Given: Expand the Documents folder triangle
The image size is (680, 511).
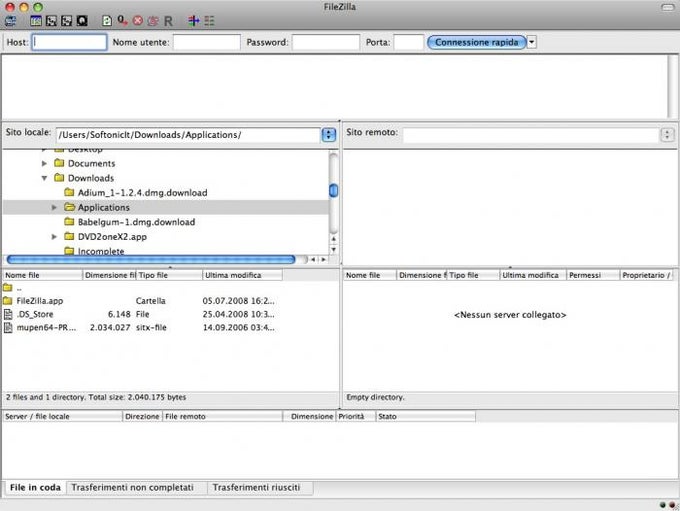Looking at the screenshot, I should (x=44, y=164).
